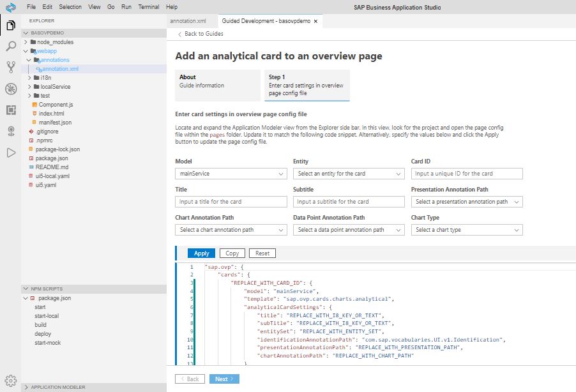The width and height of the screenshot is (576, 392).
Task: Click the manifest.json file icon
Action: coord(34,123)
